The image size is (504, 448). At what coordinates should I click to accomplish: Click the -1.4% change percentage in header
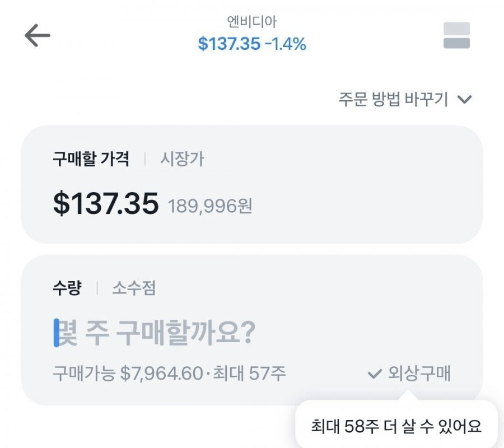pyautogui.click(x=286, y=44)
